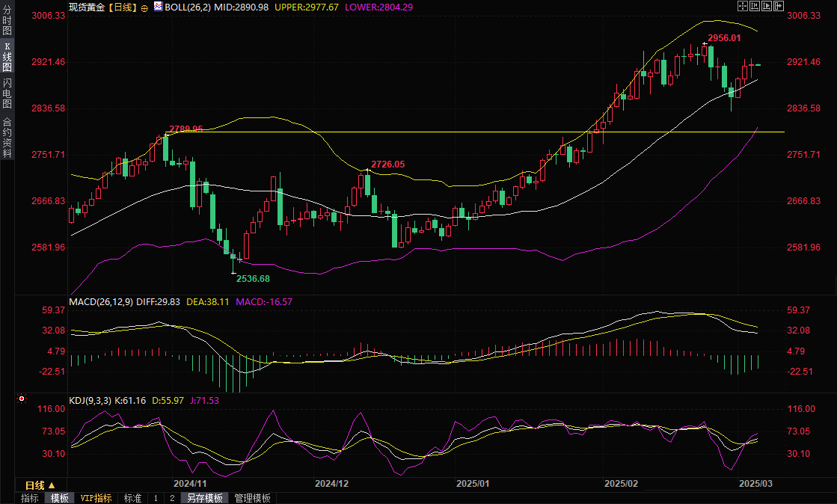Click the small gear icon left of KDJ panel

pos(21,400)
